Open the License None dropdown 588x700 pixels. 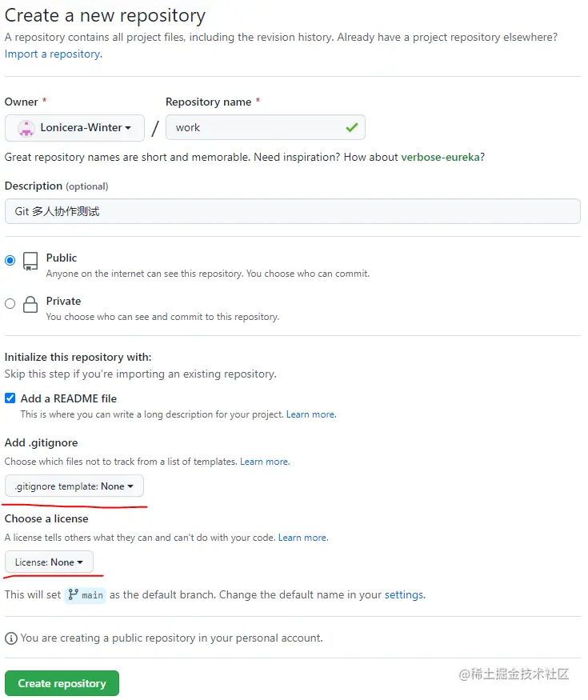(x=49, y=562)
